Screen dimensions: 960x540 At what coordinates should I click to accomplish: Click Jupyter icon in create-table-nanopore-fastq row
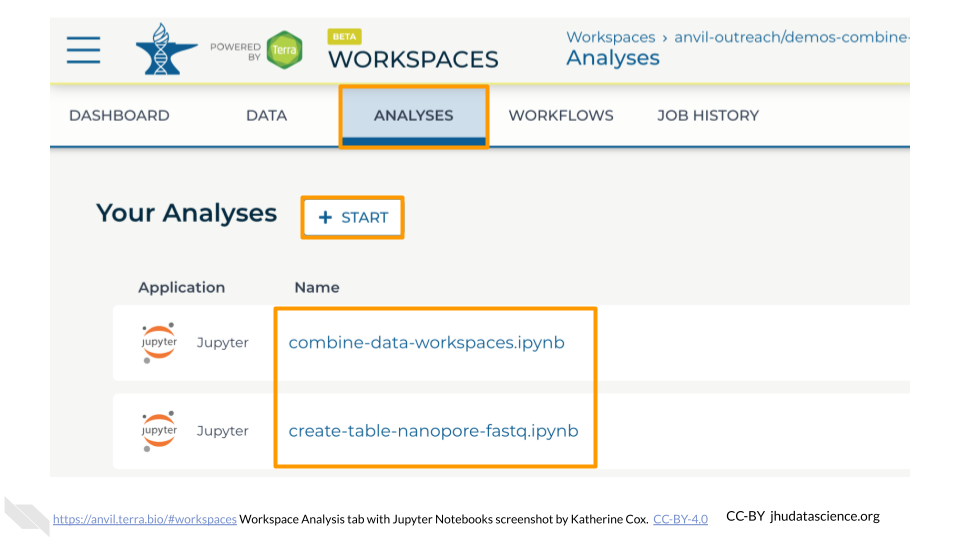click(x=159, y=431)
